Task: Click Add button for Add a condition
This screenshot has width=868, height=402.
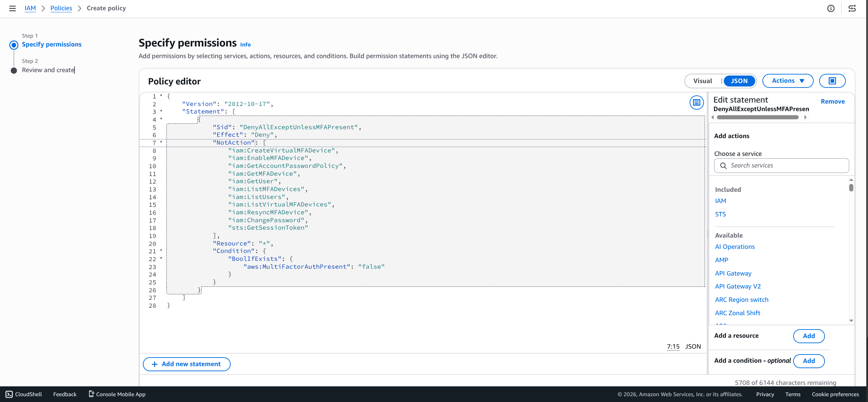Action: 809,361
